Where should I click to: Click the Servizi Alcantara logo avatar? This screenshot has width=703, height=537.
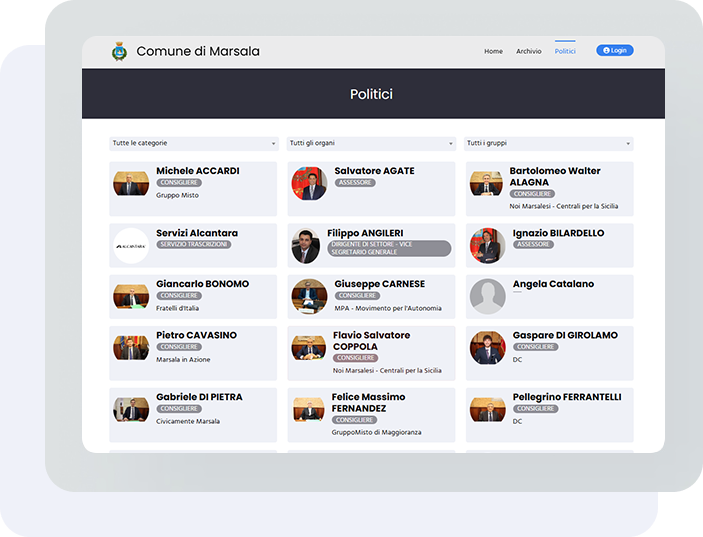[x=131, y=245]
